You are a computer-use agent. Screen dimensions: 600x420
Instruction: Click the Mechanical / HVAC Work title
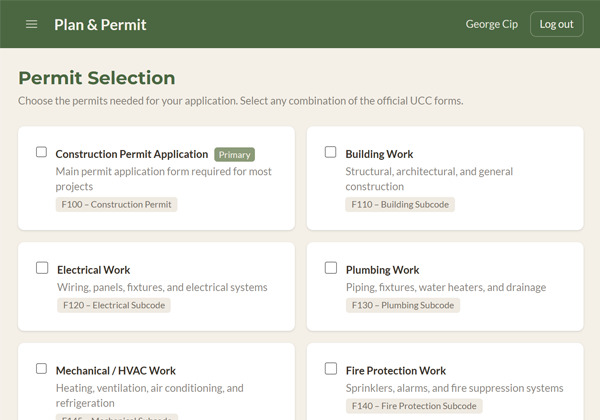coord(116,371)
